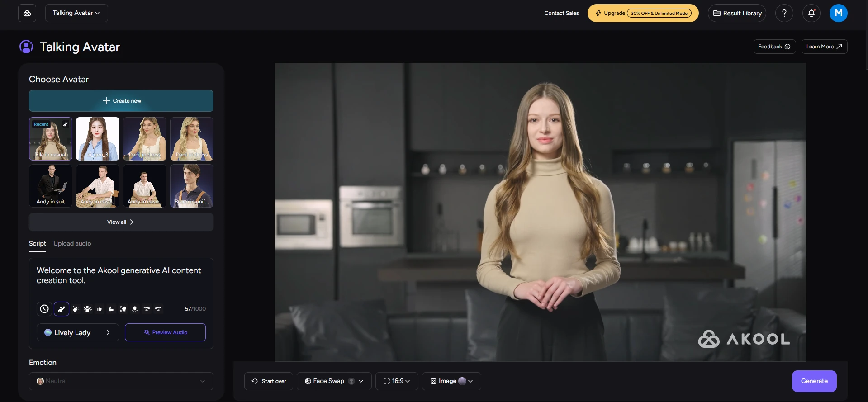The image size is (868, 402).
Task: Click the Talking Avatar title icon
Action: [x=26, y=47]
